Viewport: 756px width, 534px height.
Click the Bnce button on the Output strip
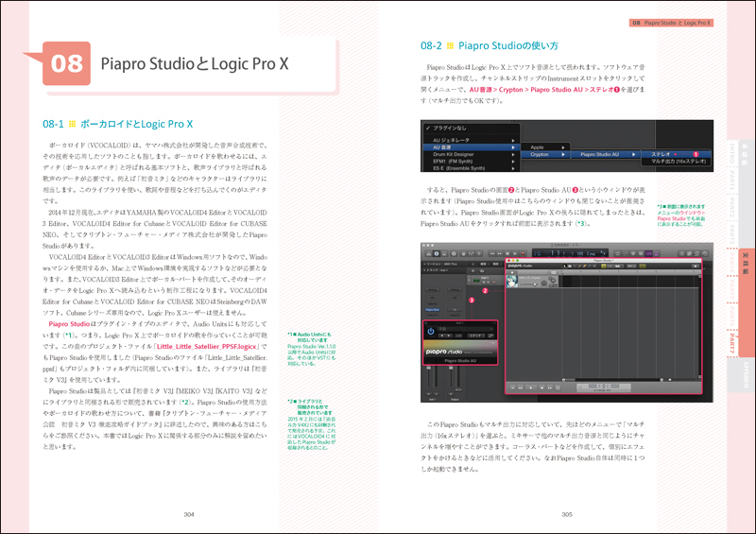(x=458, y=389)
